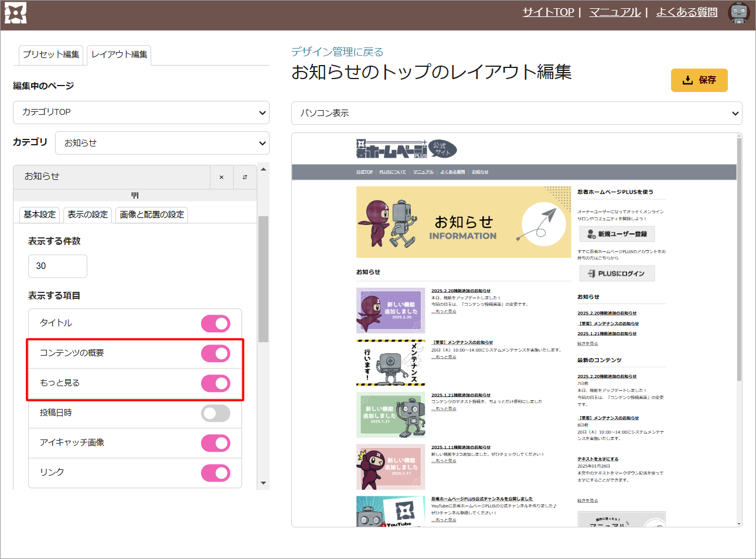Open the パソコン表示 display mode dropdown
The height and width of the screenshot is (559, 756).
(516, 113)
